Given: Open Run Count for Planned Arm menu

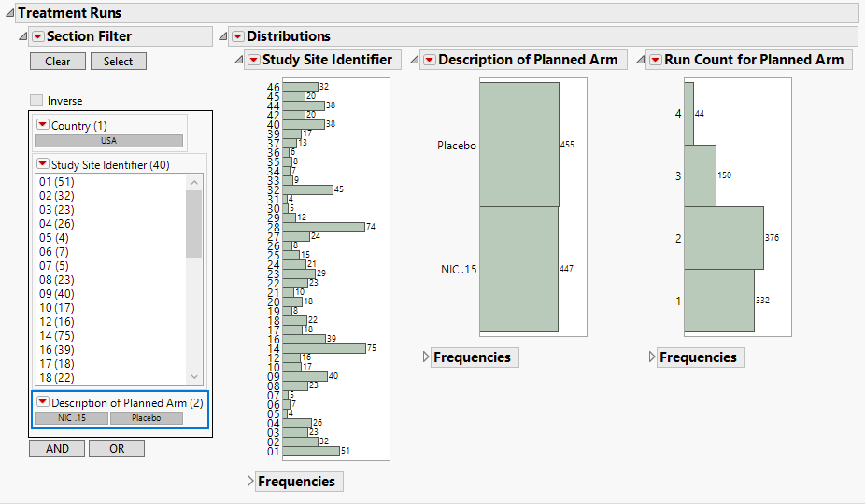Looking at the screenshot, I should pos(655,60).
